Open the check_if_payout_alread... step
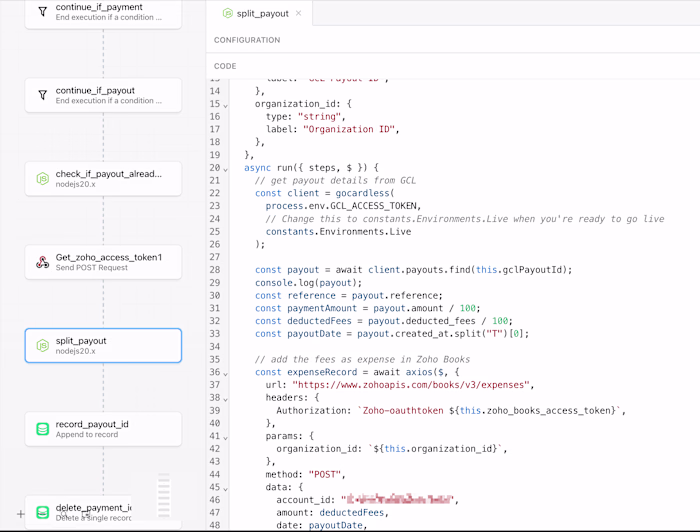 103,179
